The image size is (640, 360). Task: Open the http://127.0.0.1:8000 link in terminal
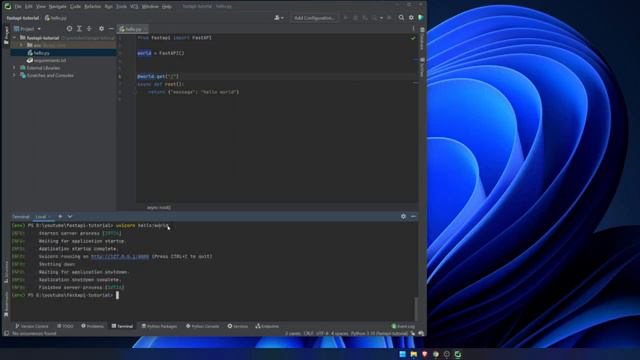[x=120, y=256]
